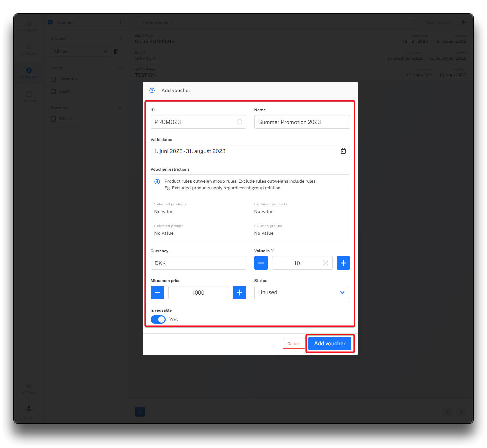
Task: Collapse the Currency filter section
Action: [x=120, y=108]
